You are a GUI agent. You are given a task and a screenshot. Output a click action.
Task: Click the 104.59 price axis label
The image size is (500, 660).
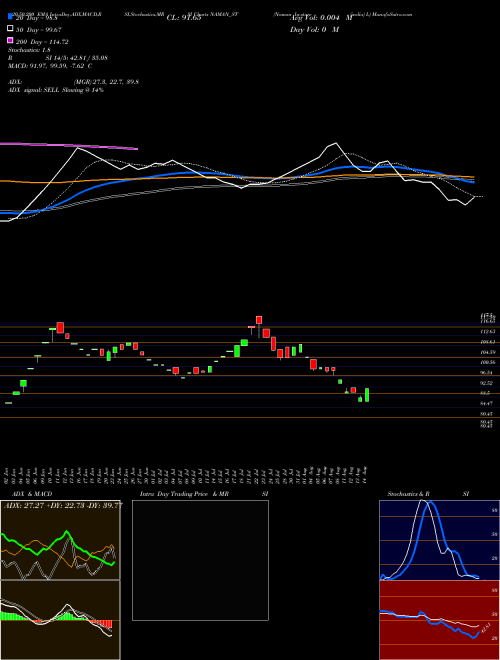487,352
